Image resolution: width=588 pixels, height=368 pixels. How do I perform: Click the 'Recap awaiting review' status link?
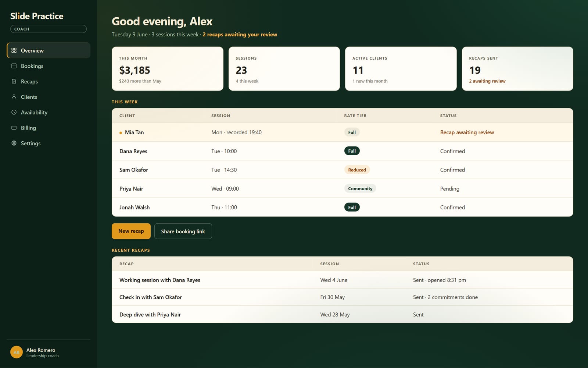coord(467,132)
